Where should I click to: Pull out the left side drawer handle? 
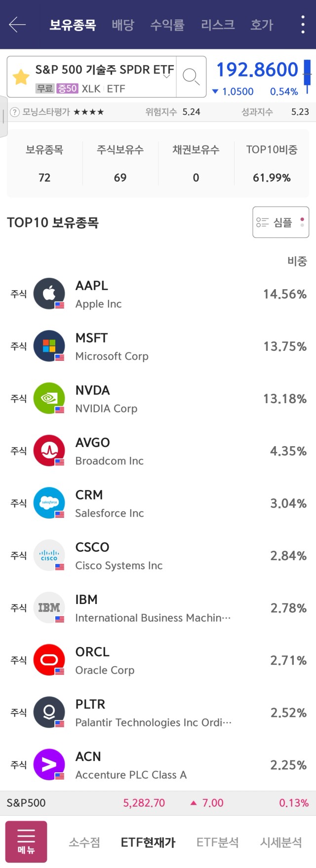[3, 116]
